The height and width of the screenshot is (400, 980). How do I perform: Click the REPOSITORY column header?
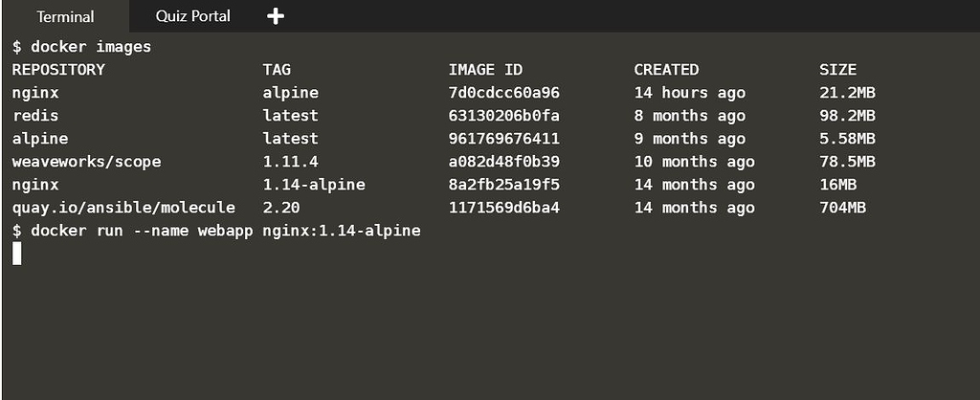[x=58, y=69]
